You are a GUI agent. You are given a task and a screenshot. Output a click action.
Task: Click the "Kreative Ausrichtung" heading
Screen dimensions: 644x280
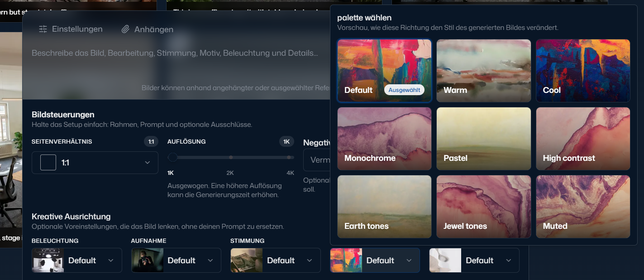click(71, 217)
